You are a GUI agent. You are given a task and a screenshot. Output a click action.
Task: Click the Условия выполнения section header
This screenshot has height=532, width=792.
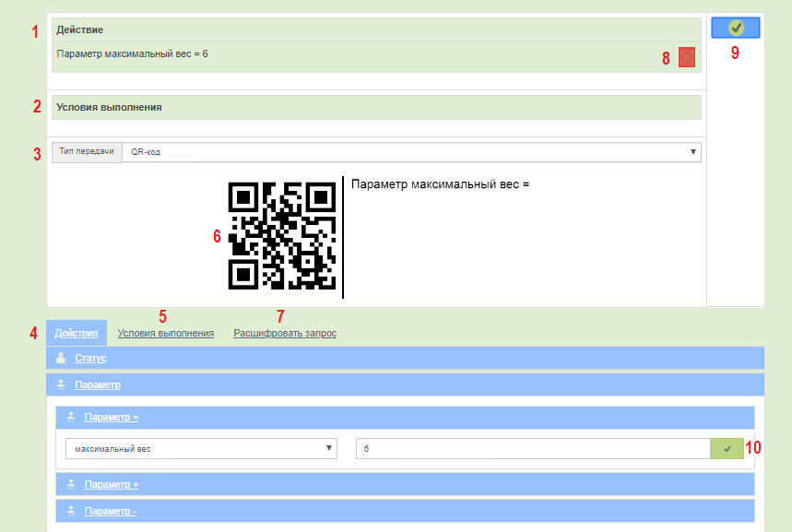pos(376,107)
